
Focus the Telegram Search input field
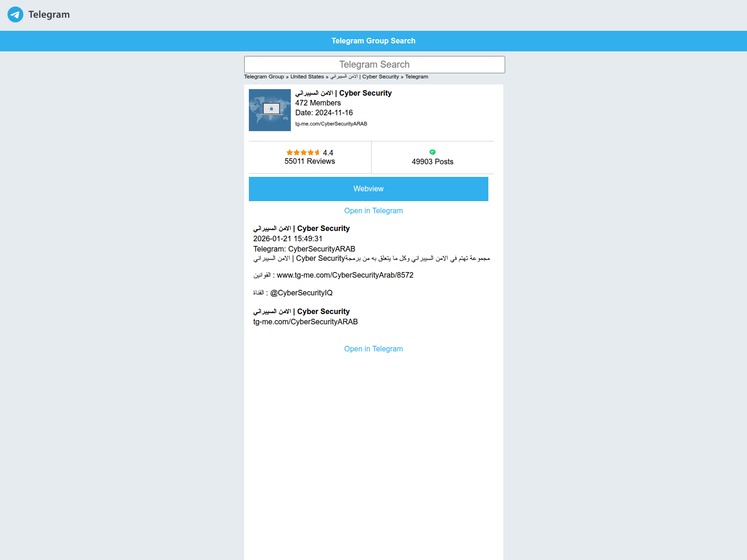click(374, 64)
